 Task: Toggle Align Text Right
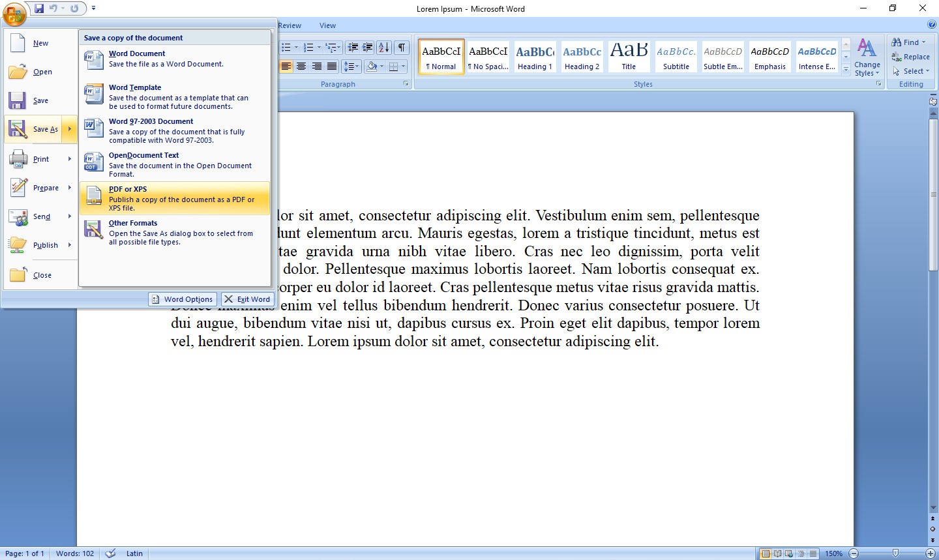[x=317, y=66]
